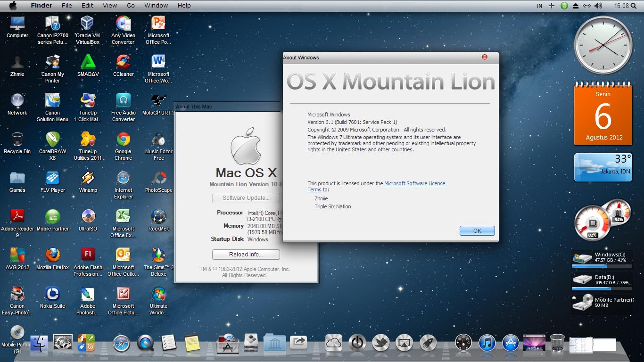Image resolution: width=644 pixels, height=362 pixels.
Task: Open System Preferences gear in the dock
Action: pyautogui.click(x=63, y=344)
